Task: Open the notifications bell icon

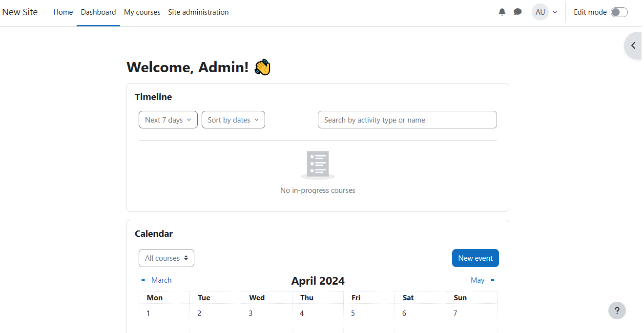Action: (502, 12)
